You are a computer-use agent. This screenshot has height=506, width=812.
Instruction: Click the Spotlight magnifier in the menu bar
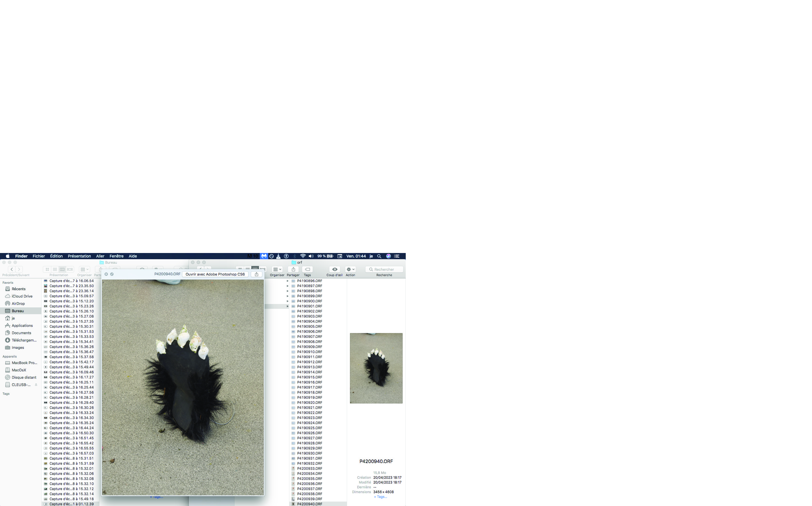(x=379, y=256)
